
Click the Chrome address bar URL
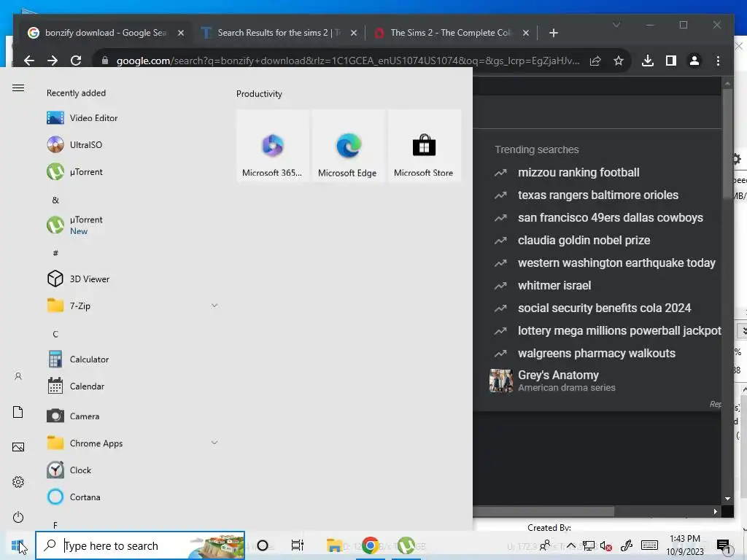[x=348, y=61]
